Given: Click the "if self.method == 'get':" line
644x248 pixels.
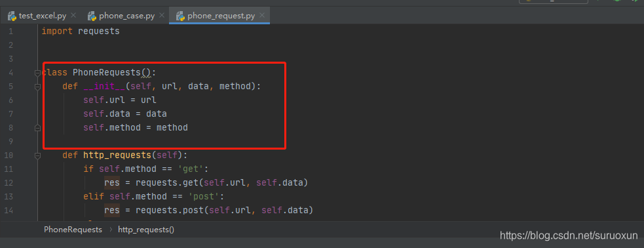Looking at the screenshot, I should pos(146,169).
